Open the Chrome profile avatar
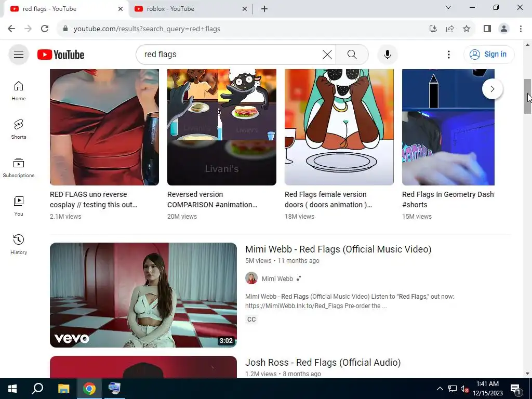This screenshot has height=399, width=532. click(504, 29)
